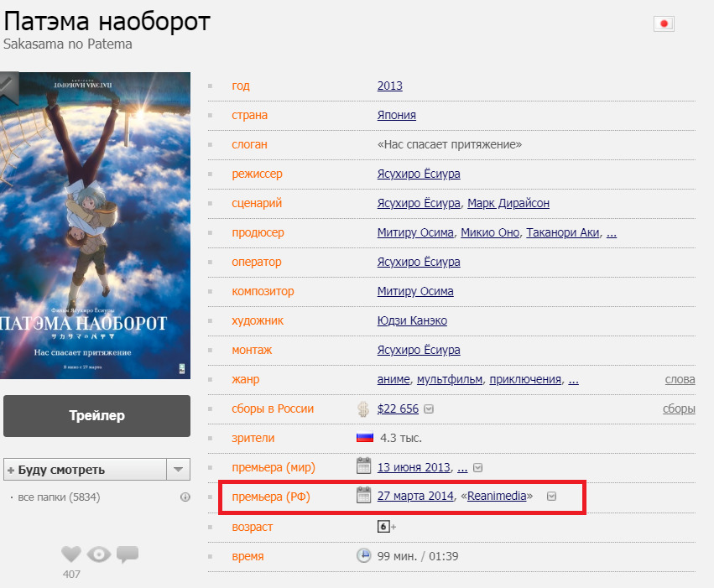
Task: Open the приключения genre link
Action: tap(525, 379)
